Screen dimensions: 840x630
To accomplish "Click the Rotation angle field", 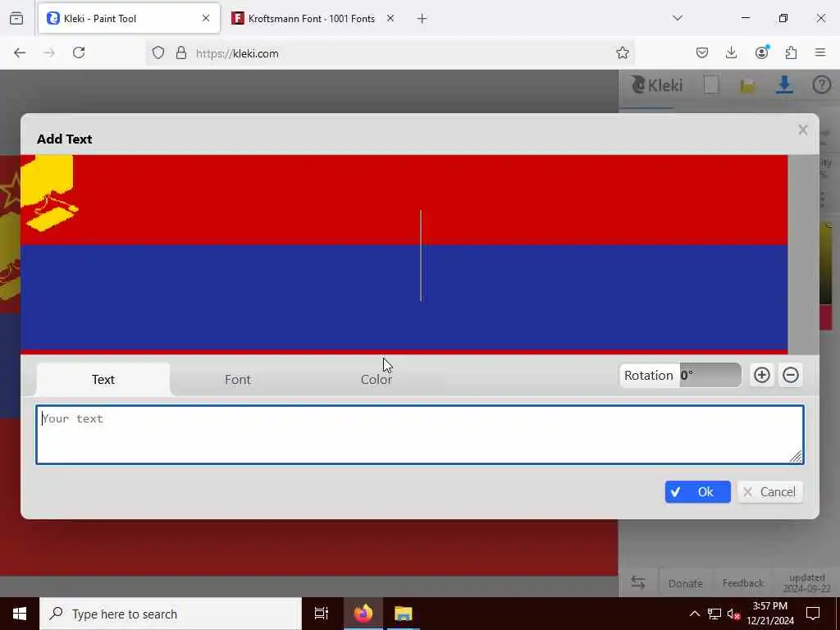I will [710, 375].
